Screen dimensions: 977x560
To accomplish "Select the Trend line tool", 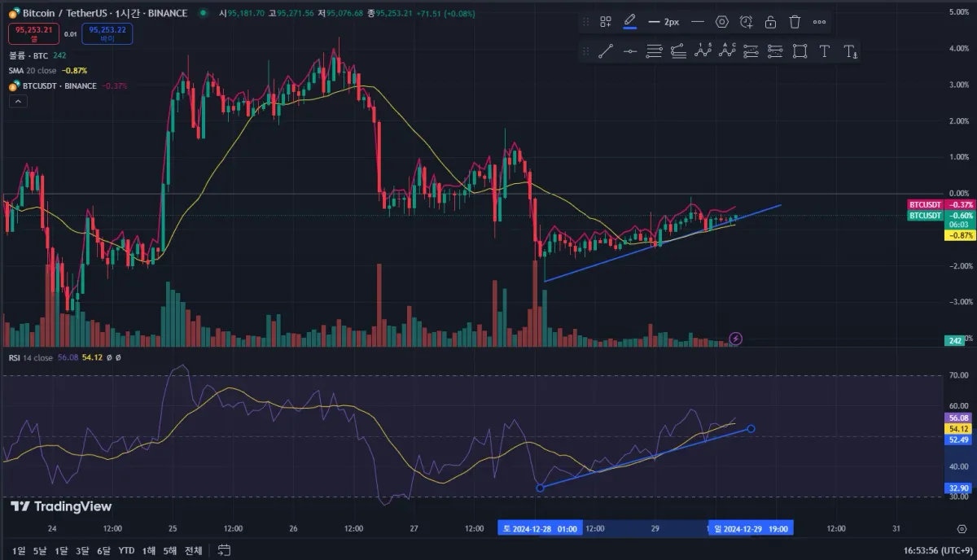I will click(606, 51).
